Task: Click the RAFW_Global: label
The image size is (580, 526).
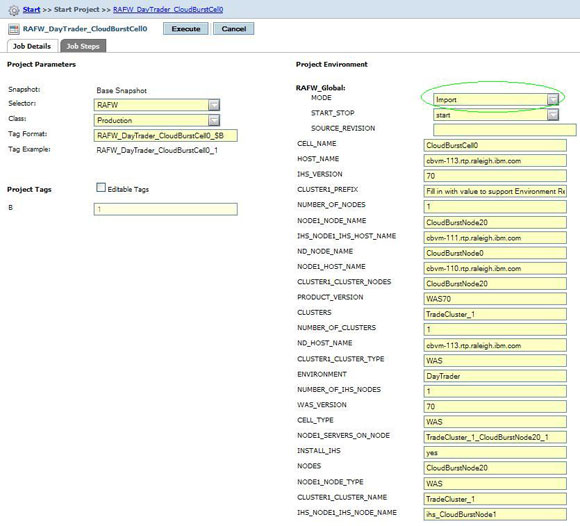Action: point(321,88)
